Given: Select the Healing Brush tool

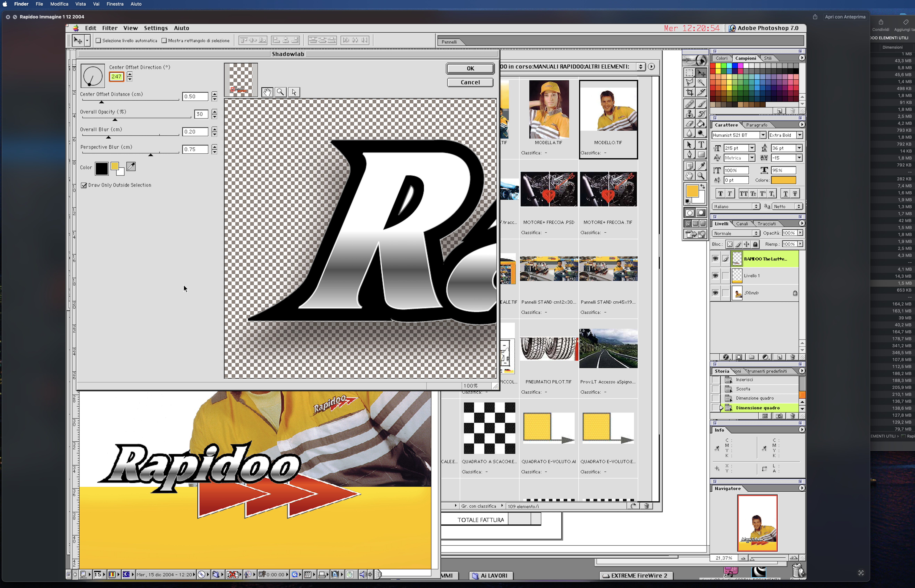Looking at the screenshot, I should (689, 104).
